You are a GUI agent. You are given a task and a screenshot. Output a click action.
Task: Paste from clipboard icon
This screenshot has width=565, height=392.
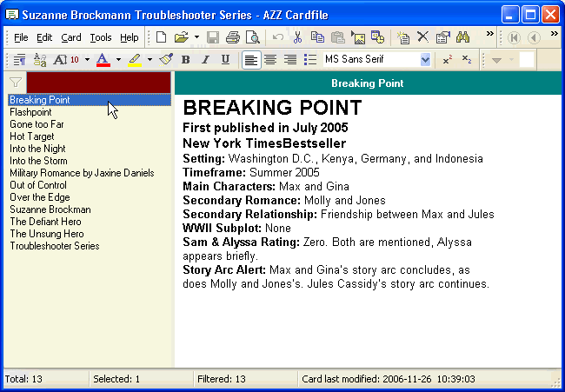point(337,37)
